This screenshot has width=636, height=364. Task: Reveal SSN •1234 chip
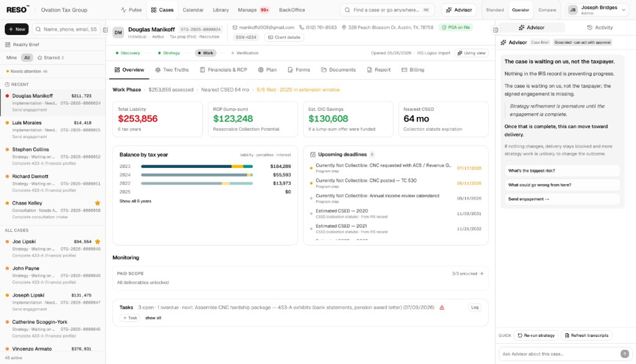point(246,37)
